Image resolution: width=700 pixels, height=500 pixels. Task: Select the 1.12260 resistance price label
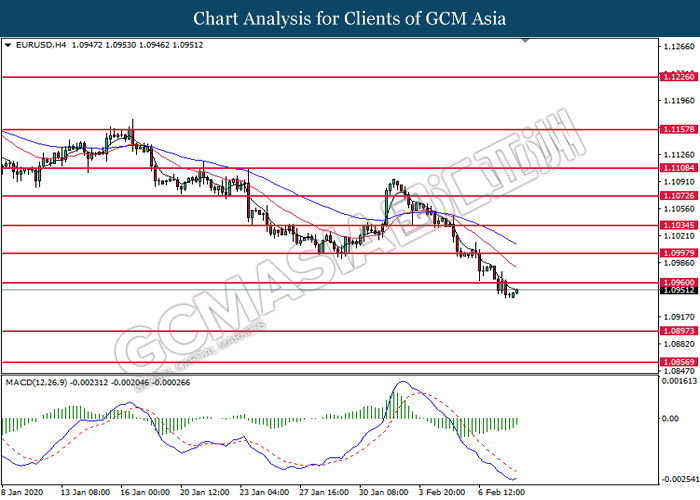click(x=678, y=77)
